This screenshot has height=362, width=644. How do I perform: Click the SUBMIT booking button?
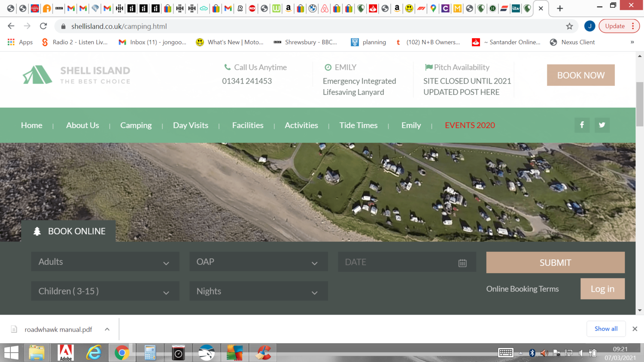pos(556,262)
